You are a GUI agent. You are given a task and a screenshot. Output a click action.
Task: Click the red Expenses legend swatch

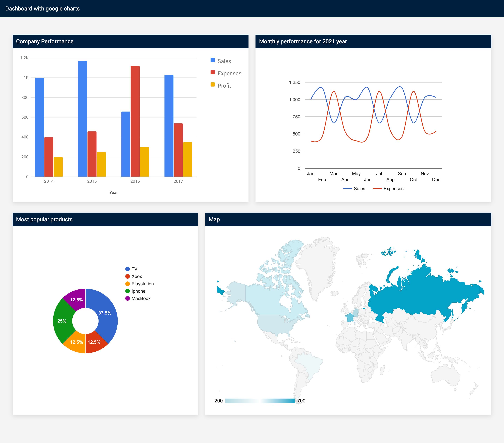213,72
